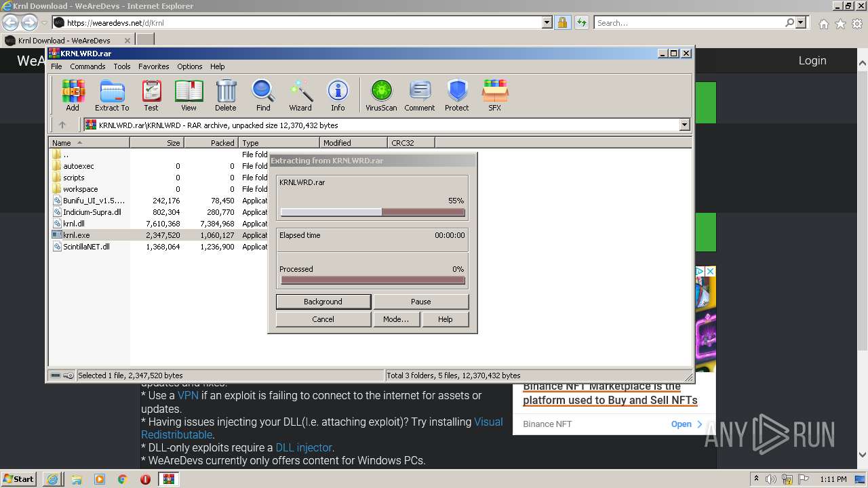The image size is (868, 488).
Task: Show hidden system tray icons
Action: pos(756,479)
